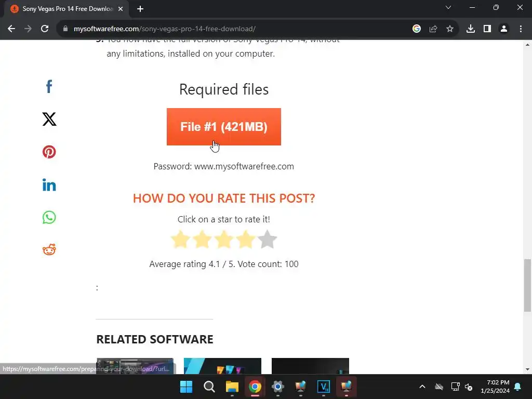Open the second related software thumbnail
Viewport: 532px width, 399px height.
[222, 366]
